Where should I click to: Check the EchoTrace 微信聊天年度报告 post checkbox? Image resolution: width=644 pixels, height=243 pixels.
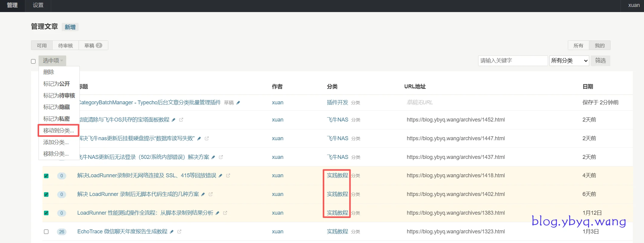pos(46,232)
